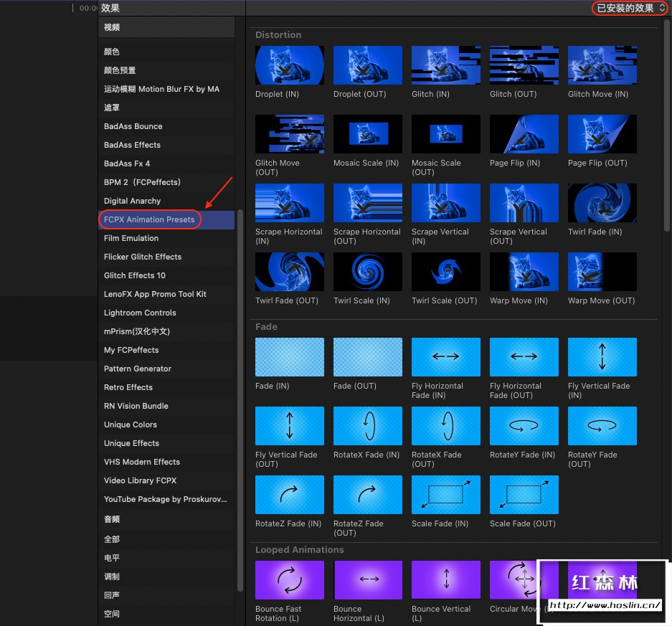Select the Pattern Generator category
The height and width of the screenshot is (626, 672).
(x=166, y=369)
